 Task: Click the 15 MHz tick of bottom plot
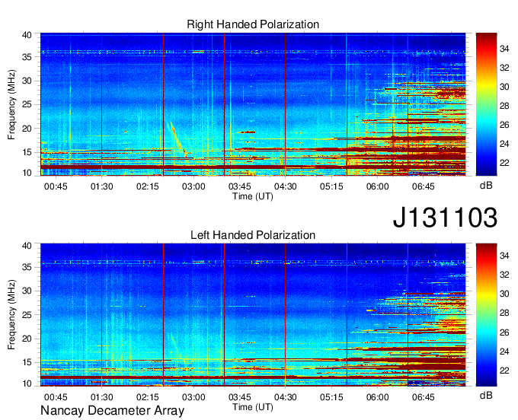27,363
